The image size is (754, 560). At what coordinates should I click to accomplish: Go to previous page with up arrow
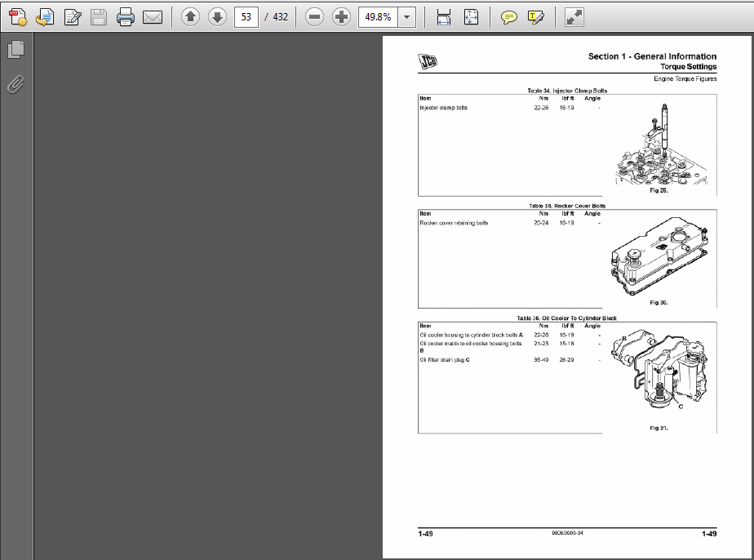coord(190,17)
